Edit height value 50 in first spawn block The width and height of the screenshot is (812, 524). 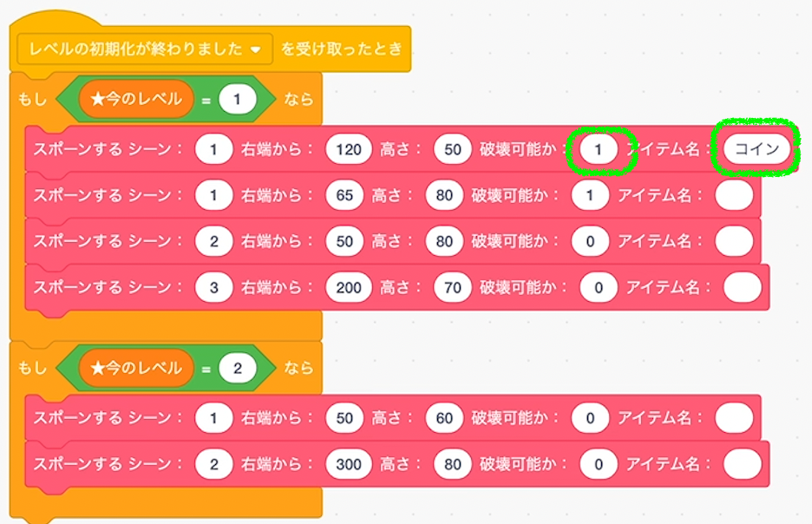pos(453,149)
